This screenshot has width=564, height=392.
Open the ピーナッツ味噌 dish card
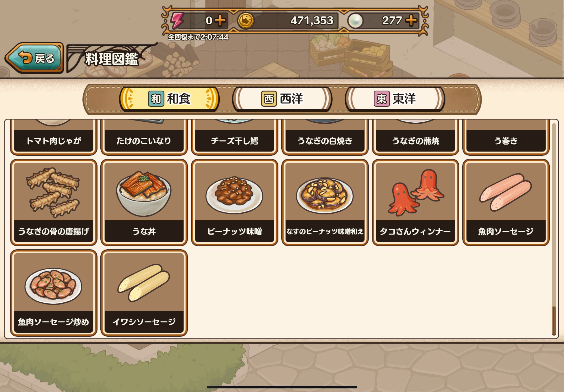point(234,202)
